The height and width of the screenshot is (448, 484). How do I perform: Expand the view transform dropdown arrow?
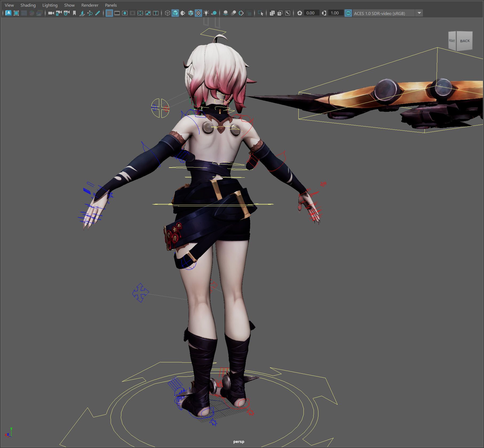click(419, 13)
